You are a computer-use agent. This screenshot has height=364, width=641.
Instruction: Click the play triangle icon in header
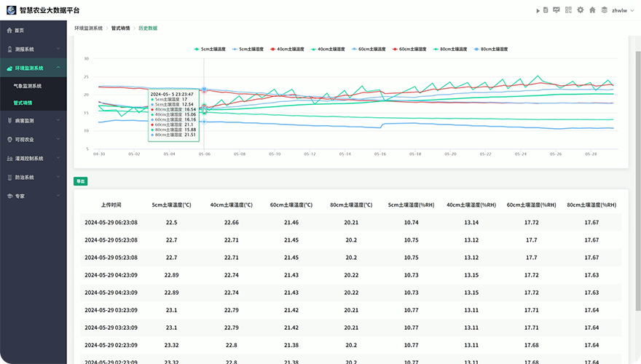[x=538, y=11]
